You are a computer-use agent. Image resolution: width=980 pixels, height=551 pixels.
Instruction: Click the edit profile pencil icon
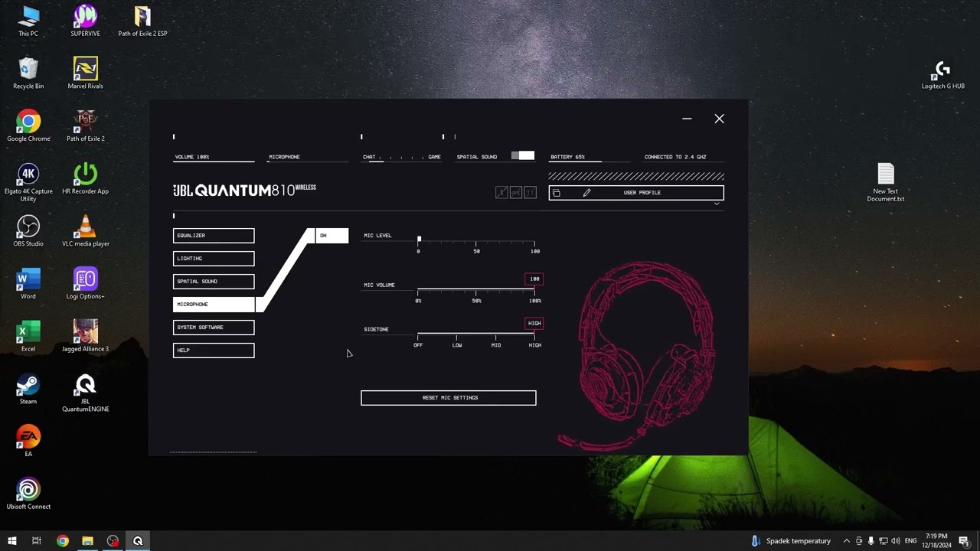pyautogui.click(x=586, y=193)
